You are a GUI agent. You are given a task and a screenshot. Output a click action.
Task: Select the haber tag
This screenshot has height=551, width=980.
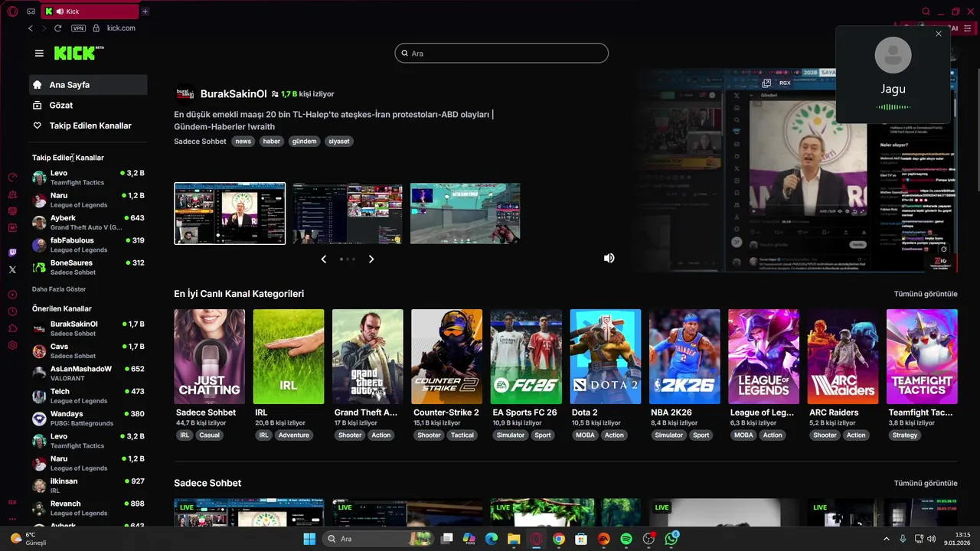pos(272,141)
